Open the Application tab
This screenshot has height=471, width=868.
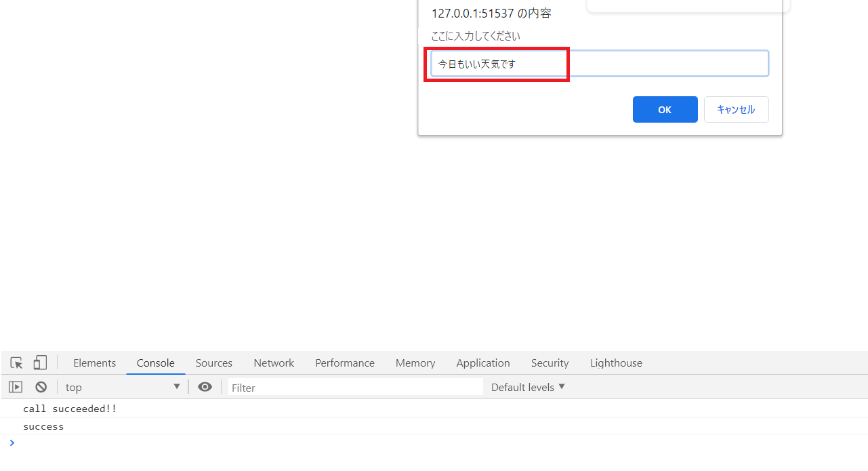(x=482, y=363)
